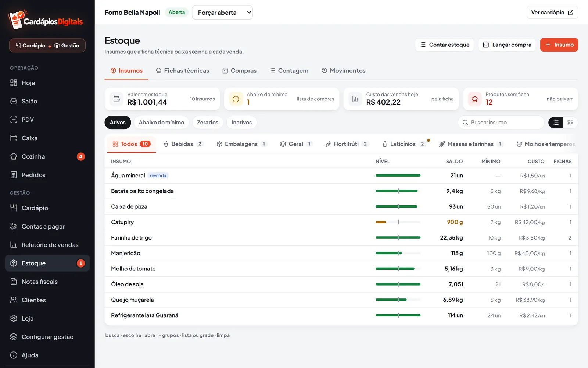This screenshot has width=588, height=368.
Task: Toggle the Cardápio + Gestão mode switcher
Action: (x=47, y=46)
